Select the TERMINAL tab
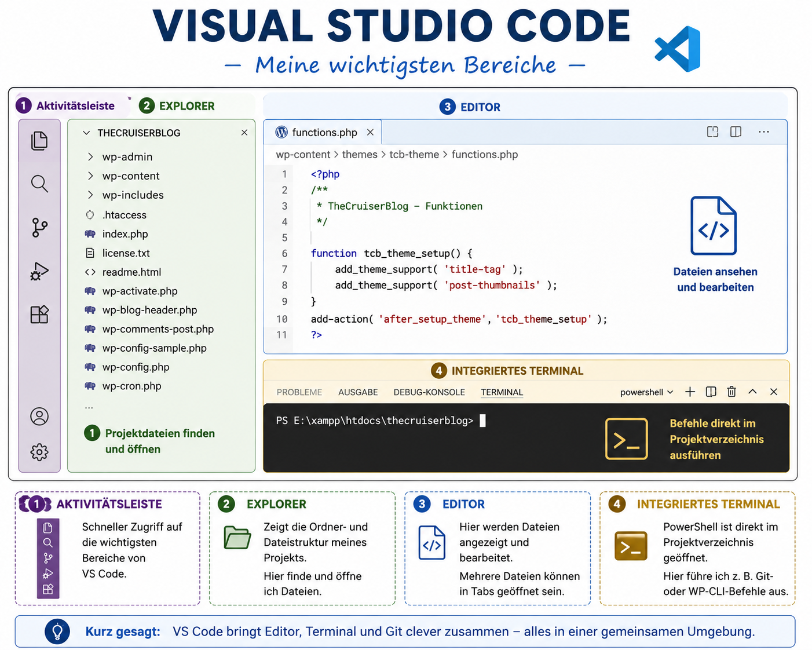 [x=502, y=392]
